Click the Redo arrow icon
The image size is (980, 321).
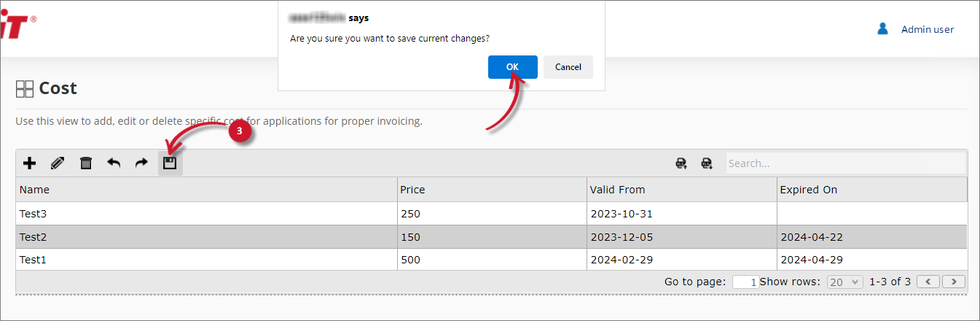pyautogui.click(x=141, y=163)
